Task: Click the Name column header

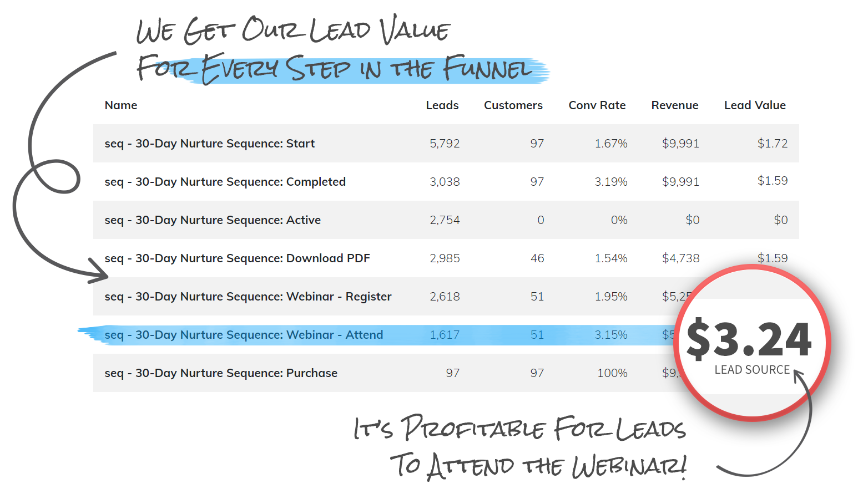Action: tap(120, 105)
